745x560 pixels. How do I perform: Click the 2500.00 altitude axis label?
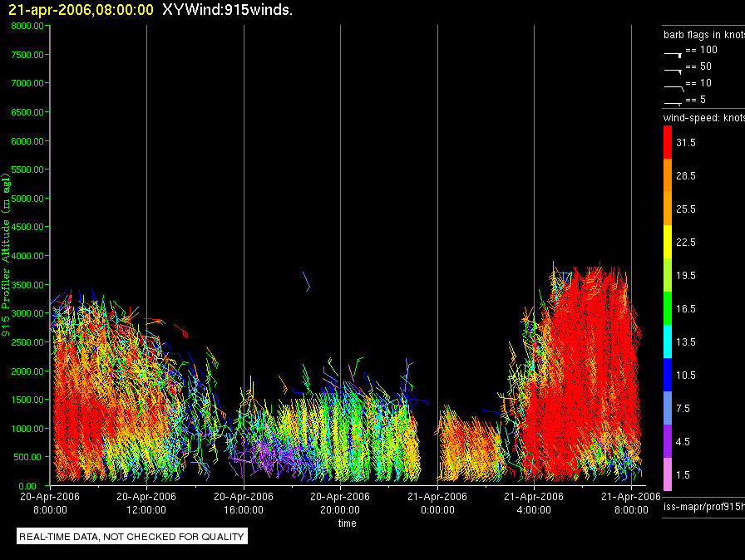(27, 342)
